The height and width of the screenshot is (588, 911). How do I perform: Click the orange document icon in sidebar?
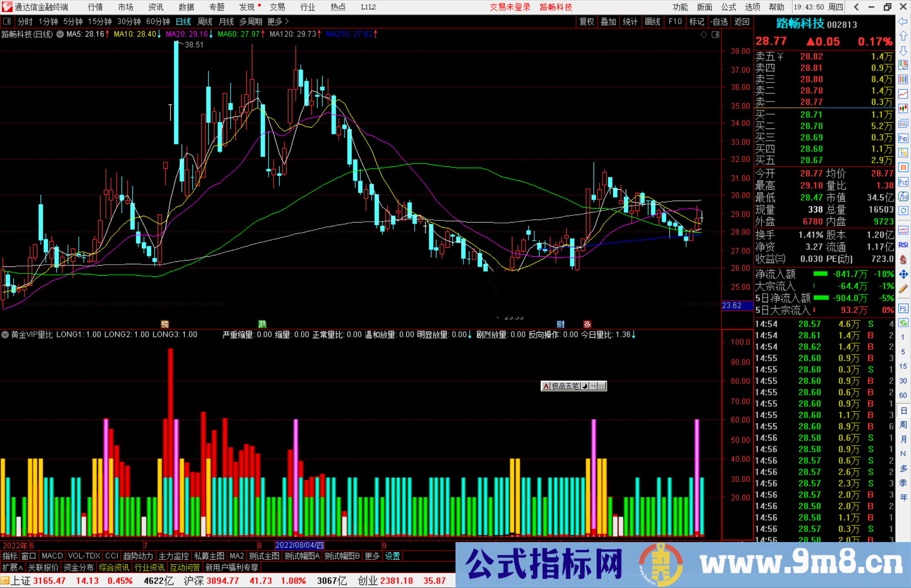[903, 167]
